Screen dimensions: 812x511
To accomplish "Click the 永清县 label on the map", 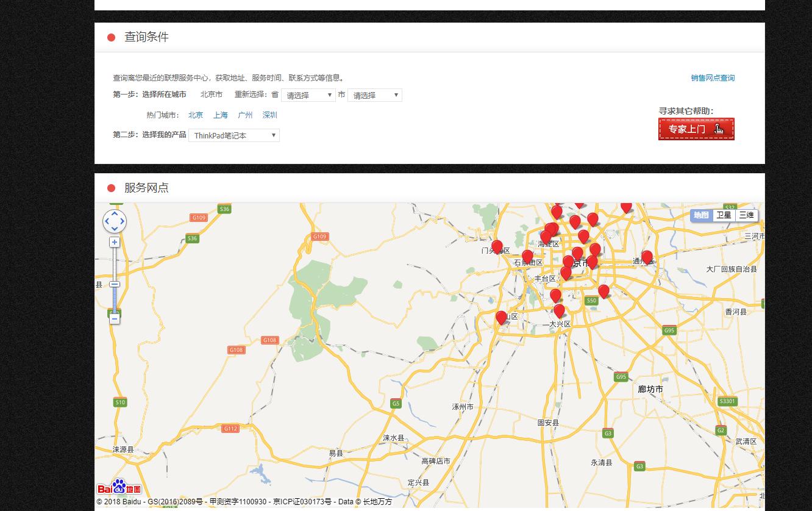I will [602, 463].
